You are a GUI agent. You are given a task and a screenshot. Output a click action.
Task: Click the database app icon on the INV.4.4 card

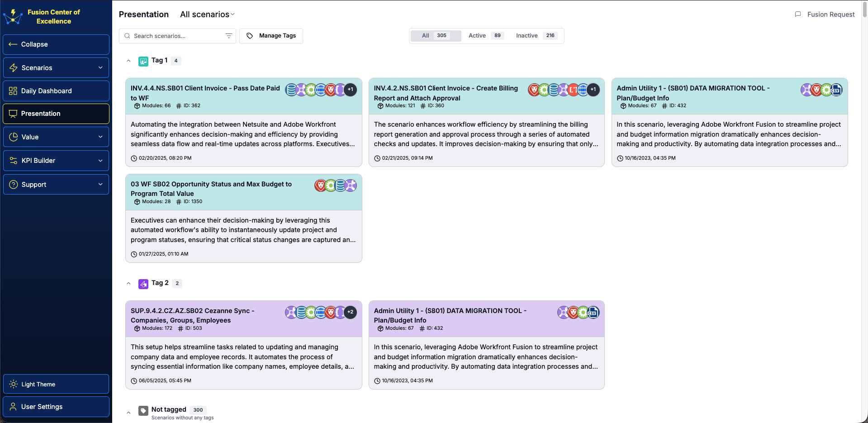[291, 90]
